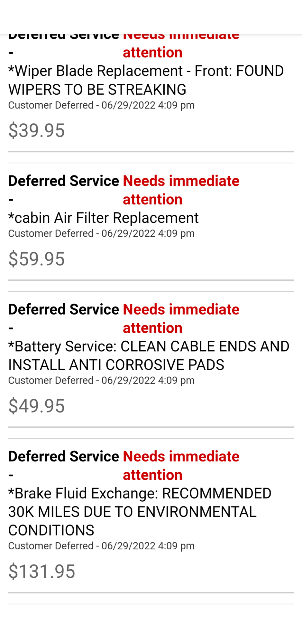Viewport: 302px width, 644px height.
Task: Tap Deferred Service heading for Battery Service
Action: [x=64, y=309]
